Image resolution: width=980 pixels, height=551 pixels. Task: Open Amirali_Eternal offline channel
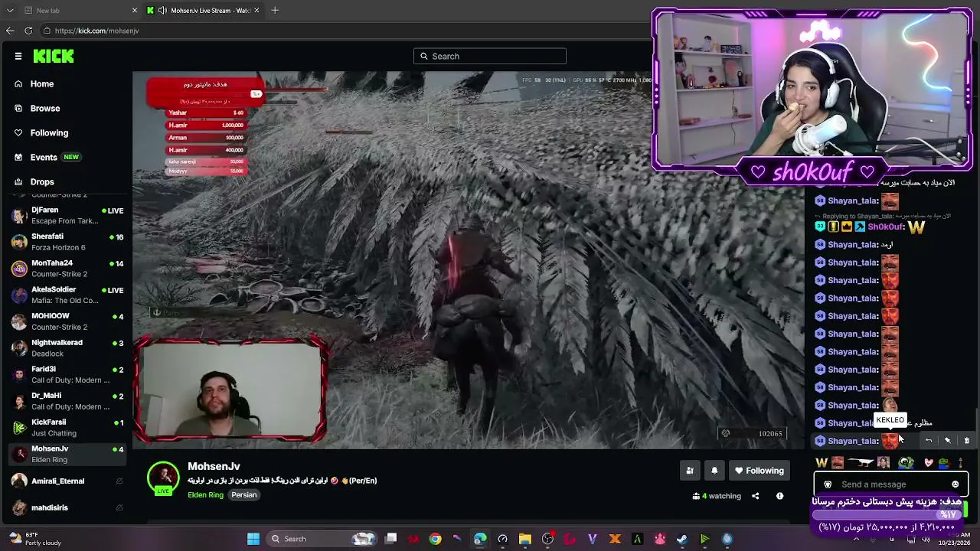click(x=66, y=481)
